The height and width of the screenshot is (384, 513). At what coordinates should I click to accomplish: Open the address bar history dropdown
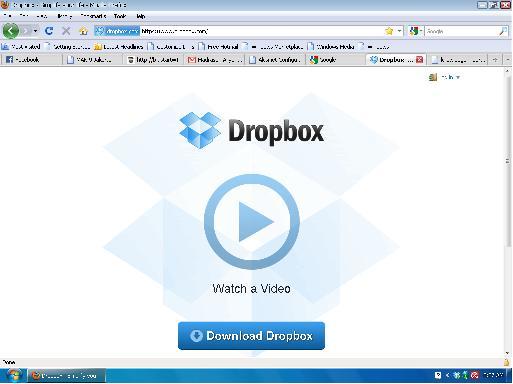399,31
